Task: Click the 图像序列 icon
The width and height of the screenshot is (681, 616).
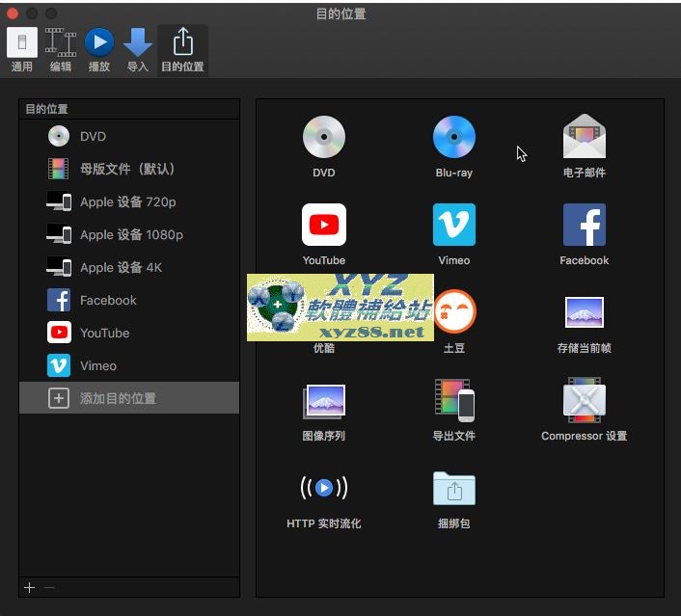Action: coord(323,400)
